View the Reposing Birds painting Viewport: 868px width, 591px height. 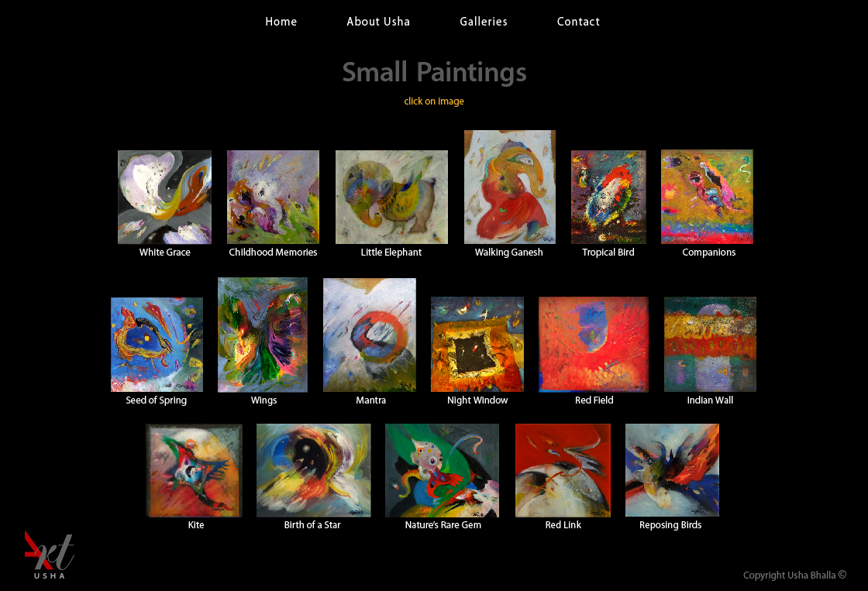click(x=672, y=470)
